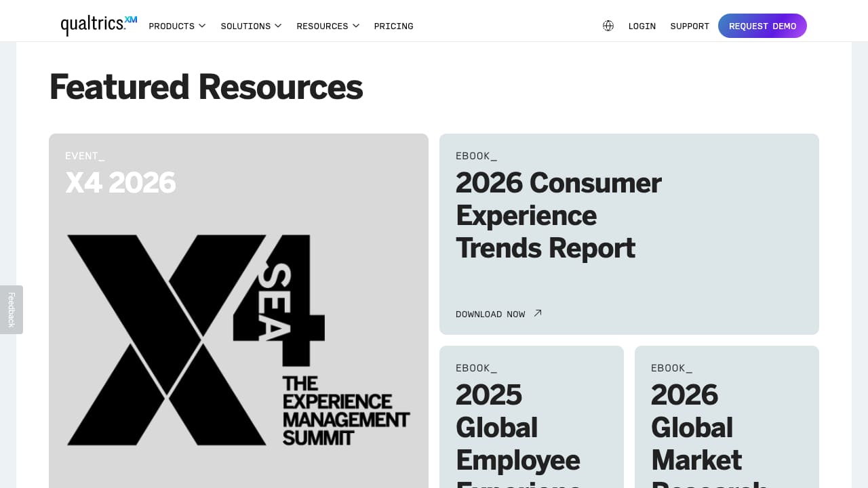Click the Download Now link
Screen dimensions: 868x488
(x=490, y=314)
